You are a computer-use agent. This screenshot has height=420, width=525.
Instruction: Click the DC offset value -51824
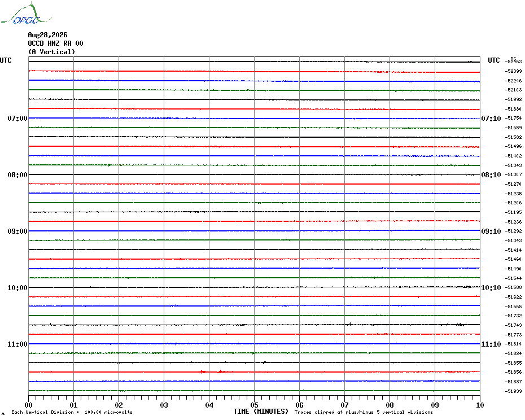click(514, 354)
